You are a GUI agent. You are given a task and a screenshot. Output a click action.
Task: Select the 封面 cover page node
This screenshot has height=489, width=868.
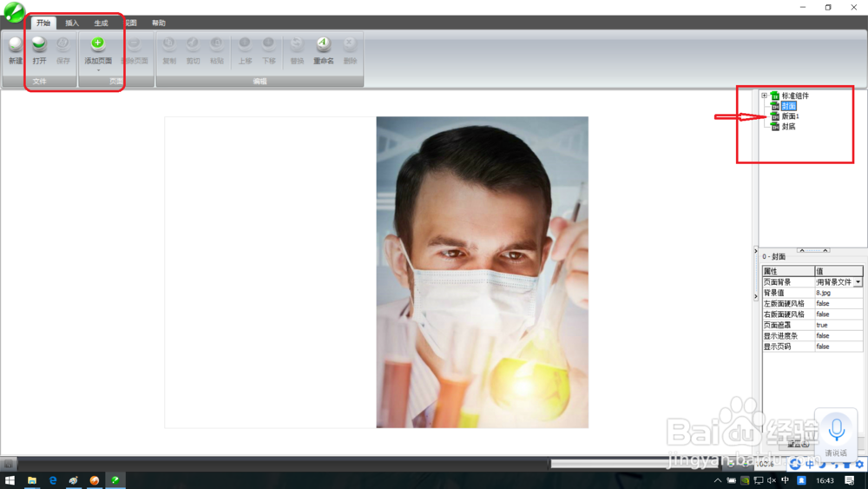788,106
